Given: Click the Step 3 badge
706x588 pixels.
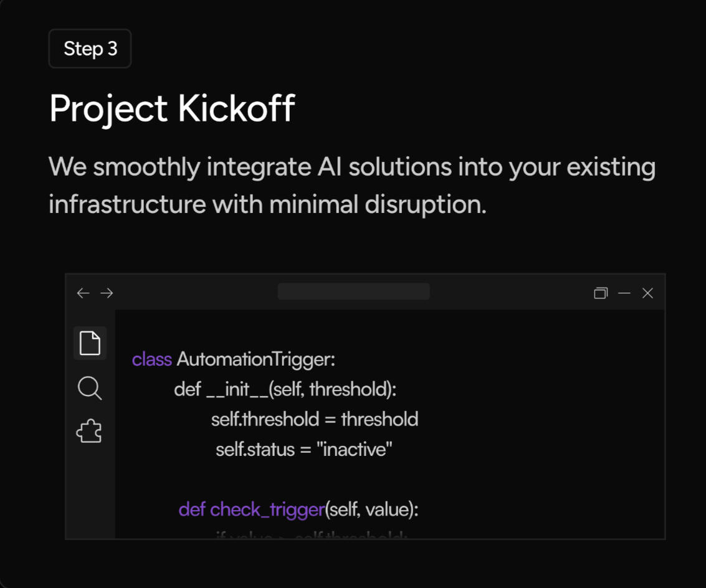Looking at the screenshot, I should [x=90, y=49].
